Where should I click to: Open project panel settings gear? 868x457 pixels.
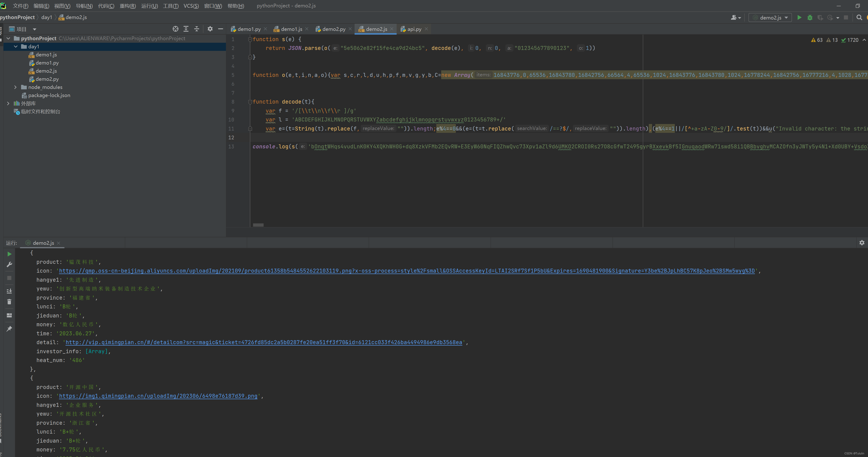point(210,29)
